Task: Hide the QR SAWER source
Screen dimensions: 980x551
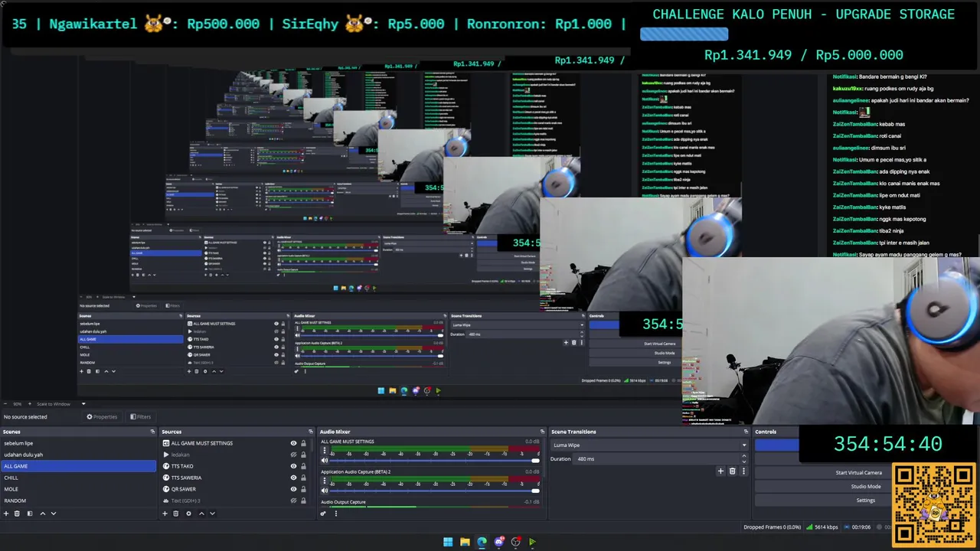Action: (x=293, y=489)
